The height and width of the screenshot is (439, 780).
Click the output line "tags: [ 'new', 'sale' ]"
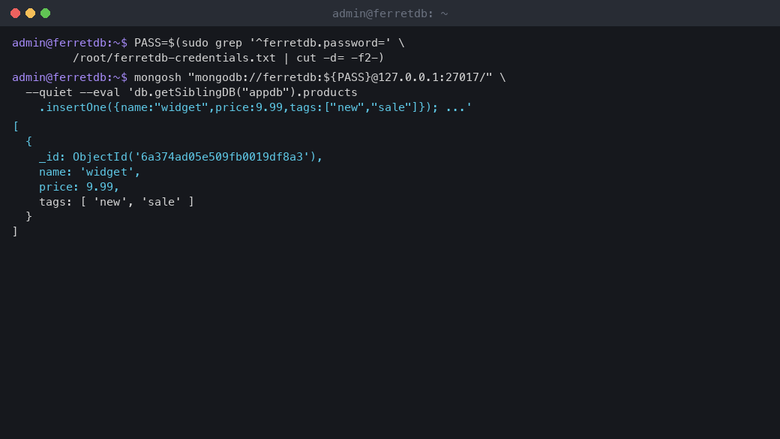point(116,202)
